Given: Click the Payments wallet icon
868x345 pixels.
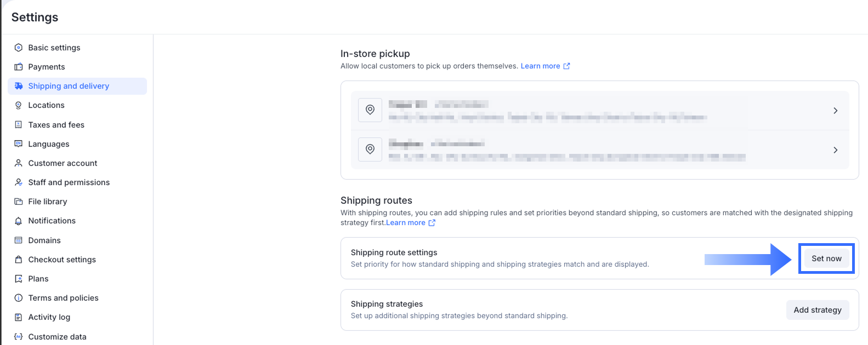Looking at the screenshot, I should (18, 67).
